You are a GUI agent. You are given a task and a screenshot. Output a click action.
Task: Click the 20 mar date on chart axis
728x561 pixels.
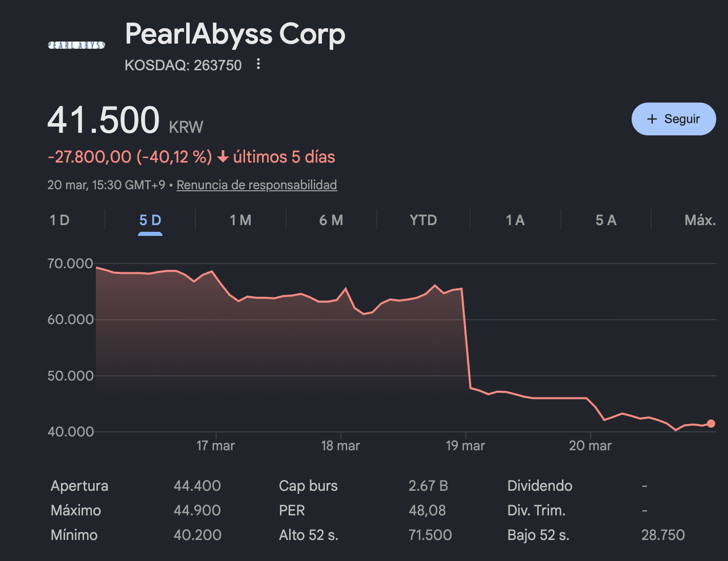coord(590,446)
